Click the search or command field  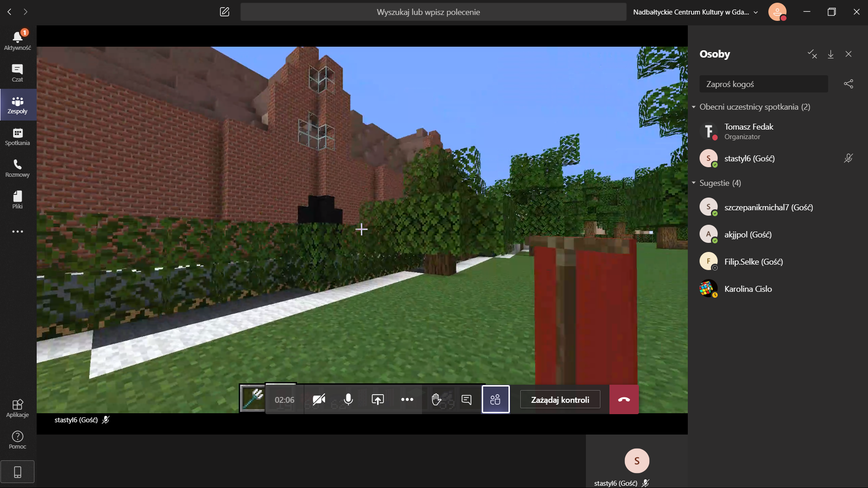coord(433,12)
